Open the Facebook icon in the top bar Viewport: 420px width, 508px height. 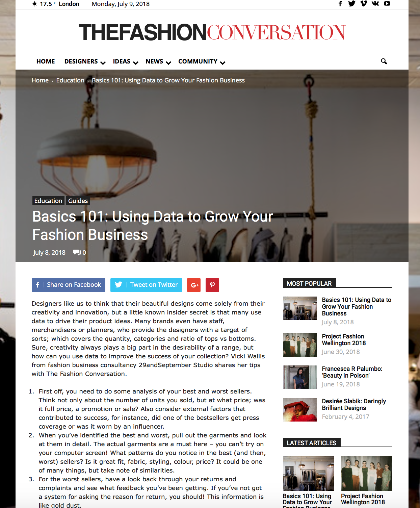click(340, 4)
